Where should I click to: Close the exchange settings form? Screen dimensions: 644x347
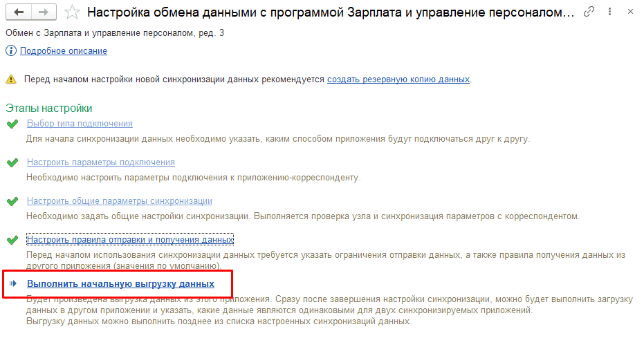(x=629, y=12)
